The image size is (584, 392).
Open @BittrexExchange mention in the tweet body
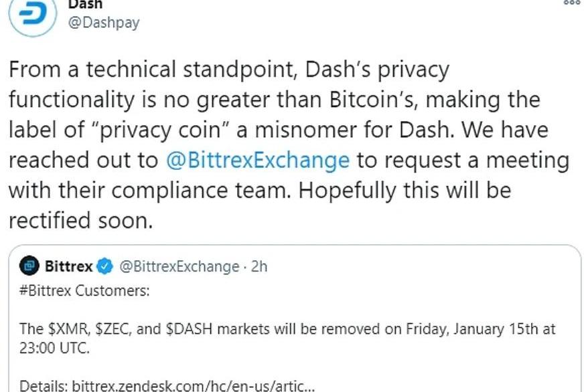coord(257,161)
